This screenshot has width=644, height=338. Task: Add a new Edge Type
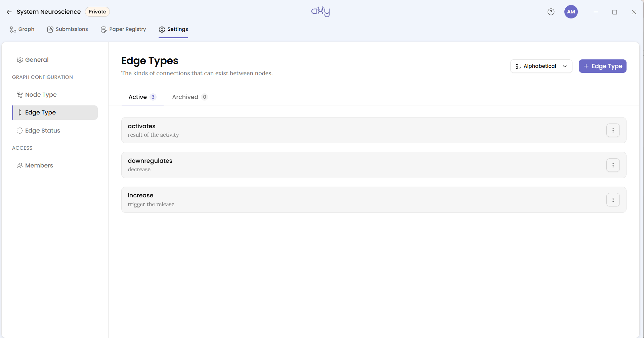tap(602, 66)
